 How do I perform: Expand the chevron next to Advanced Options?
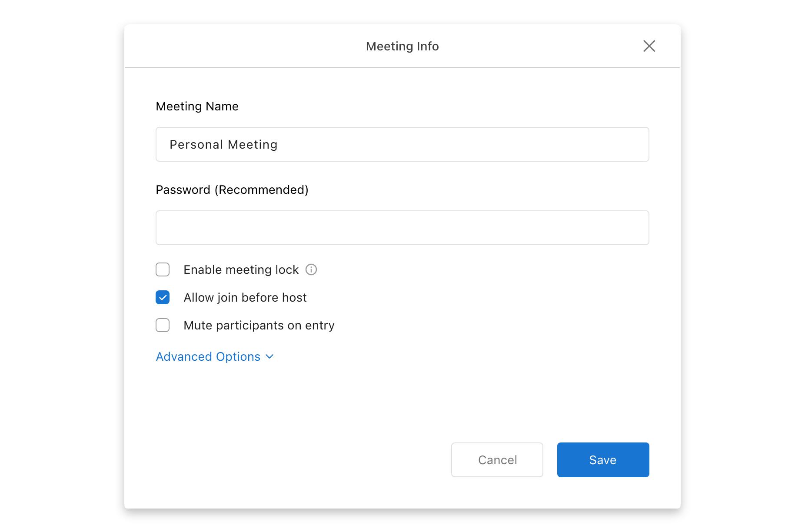click(269, 356)
